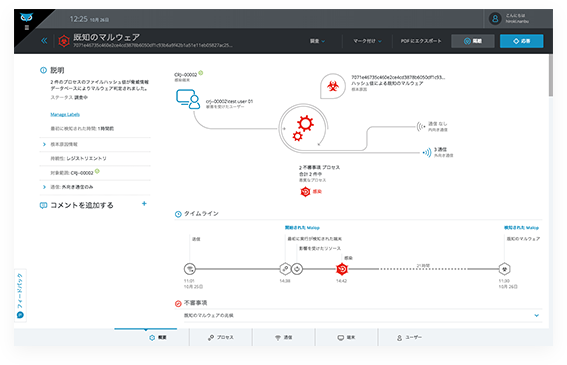
Task: Open the 調査 dropdown in the header
Action: point(317,41)
